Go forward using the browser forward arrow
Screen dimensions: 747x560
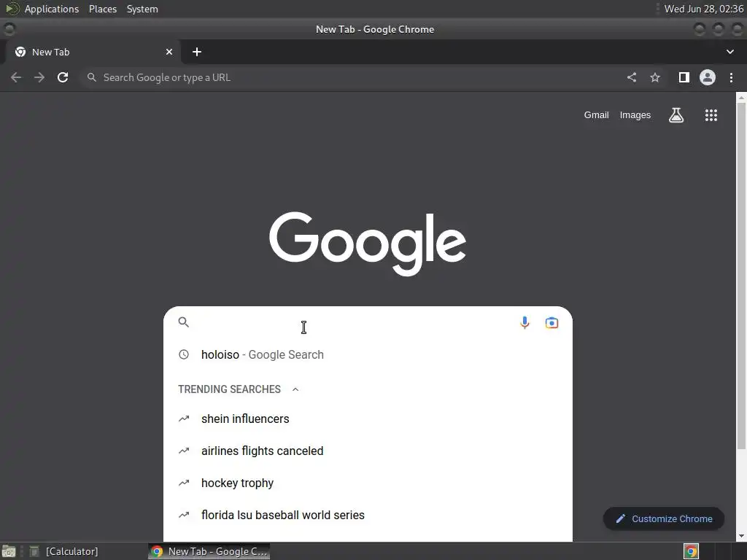[x=39, y=77]
